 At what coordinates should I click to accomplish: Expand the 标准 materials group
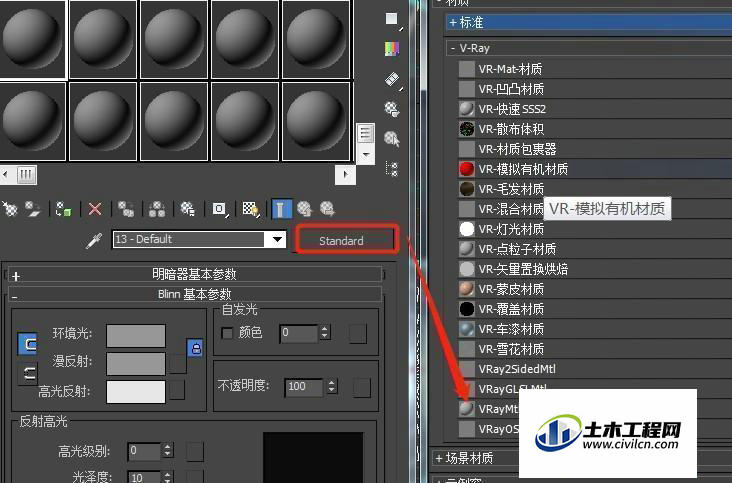(x=589, y=22)
